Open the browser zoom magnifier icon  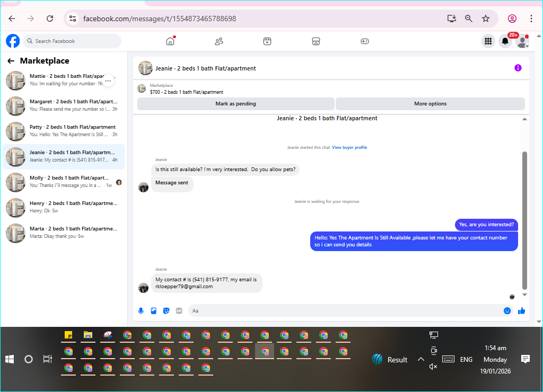point(469,19)
